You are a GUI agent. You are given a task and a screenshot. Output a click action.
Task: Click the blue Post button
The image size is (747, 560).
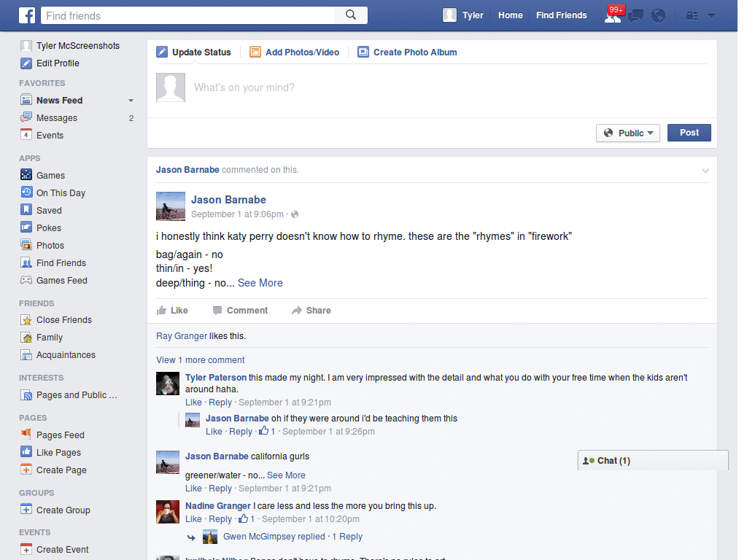pyautogui.click(x=689, y=133)
